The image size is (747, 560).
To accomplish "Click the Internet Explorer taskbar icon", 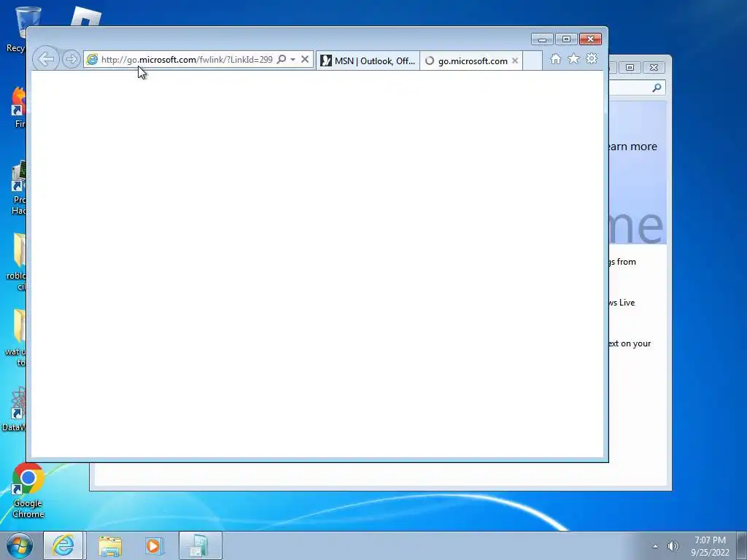I will tap(63, 545).
